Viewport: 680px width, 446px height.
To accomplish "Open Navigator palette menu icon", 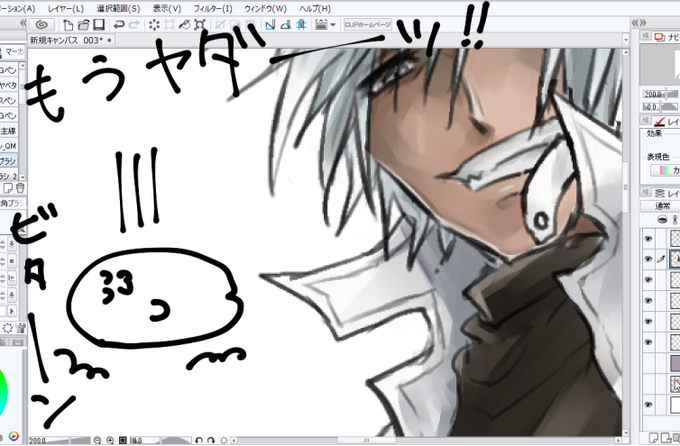I will tap(645, 36).
